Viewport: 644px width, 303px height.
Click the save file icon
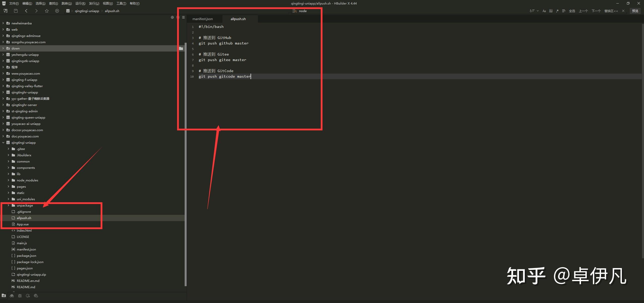click(16, 11)
